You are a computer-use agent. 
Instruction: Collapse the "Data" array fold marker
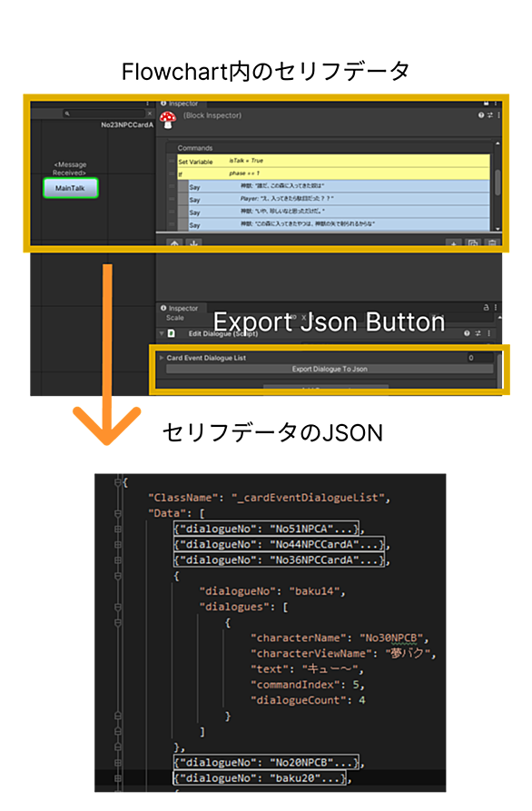[118, 514]
